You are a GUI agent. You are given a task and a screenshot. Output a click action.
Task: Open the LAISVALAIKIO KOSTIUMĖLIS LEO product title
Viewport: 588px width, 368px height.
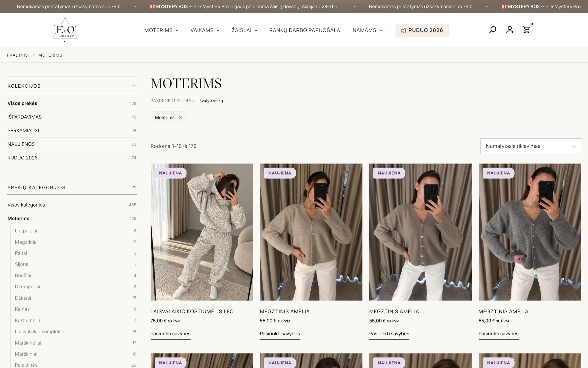192,311
